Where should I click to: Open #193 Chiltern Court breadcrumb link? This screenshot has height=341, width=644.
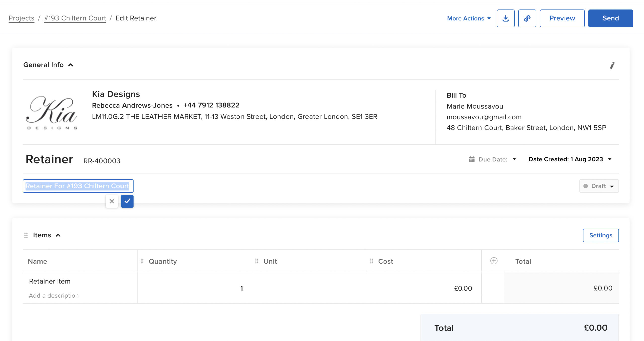75,18
